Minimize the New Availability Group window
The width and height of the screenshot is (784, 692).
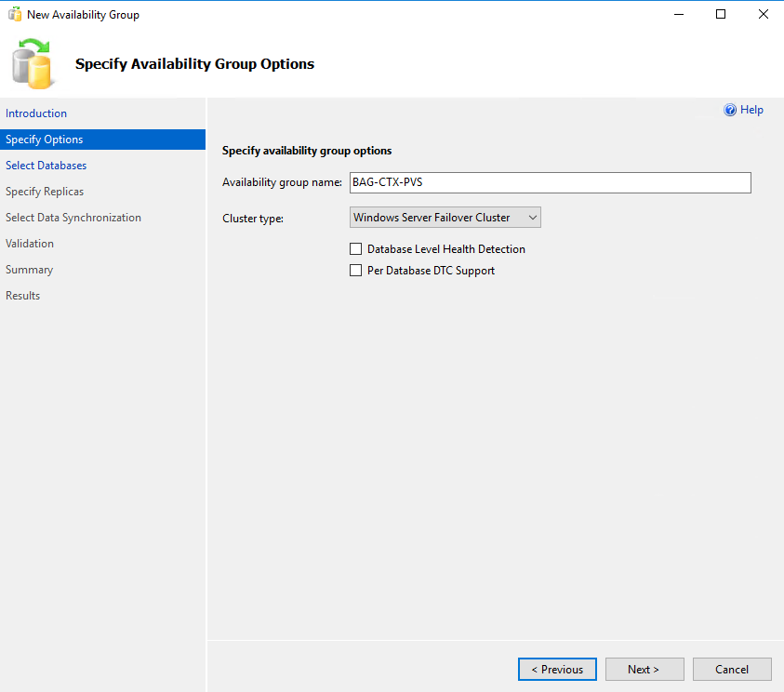pyautogui.click(x=679, y=15)
